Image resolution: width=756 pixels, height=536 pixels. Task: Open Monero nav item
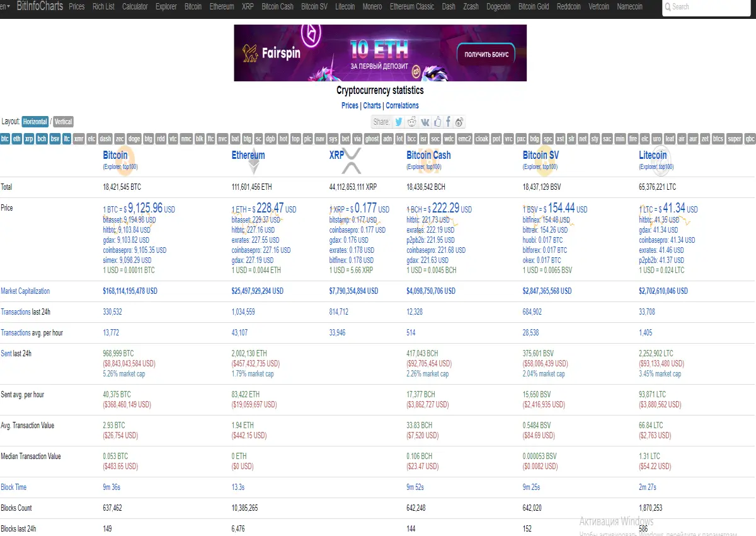(372, 6)
